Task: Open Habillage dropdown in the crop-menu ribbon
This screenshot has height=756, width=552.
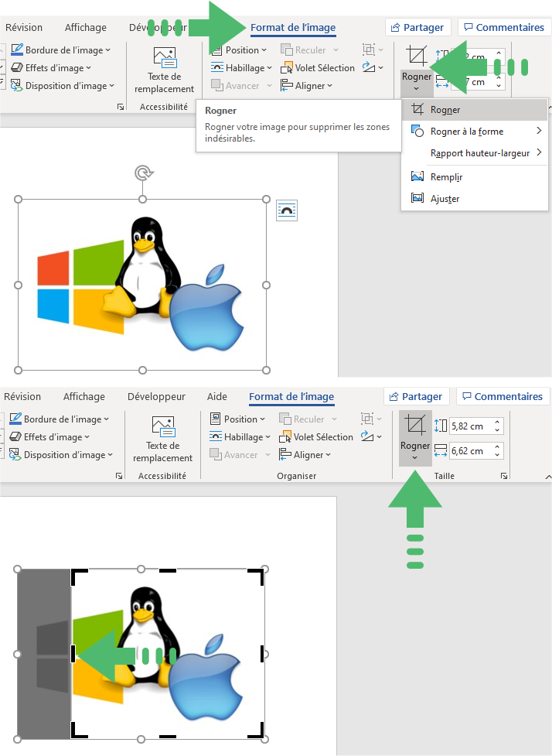Action: pyautogui.click(x=242, y=68)
